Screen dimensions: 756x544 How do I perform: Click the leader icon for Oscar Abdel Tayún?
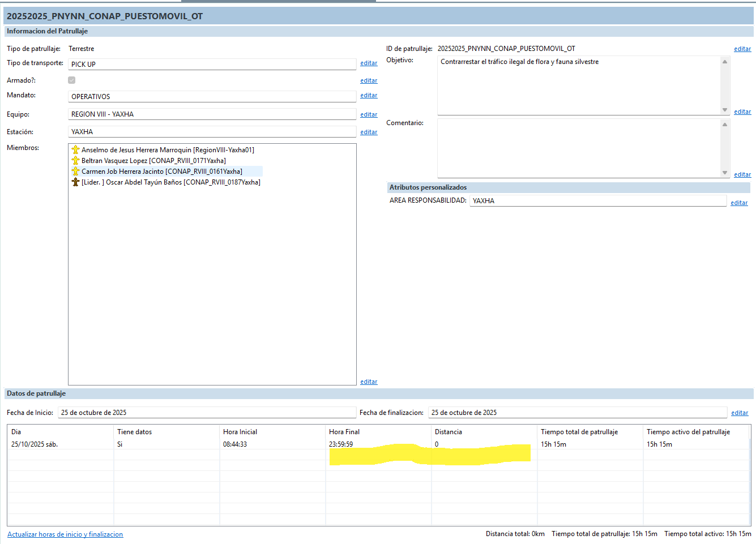(x=75, y=182)
